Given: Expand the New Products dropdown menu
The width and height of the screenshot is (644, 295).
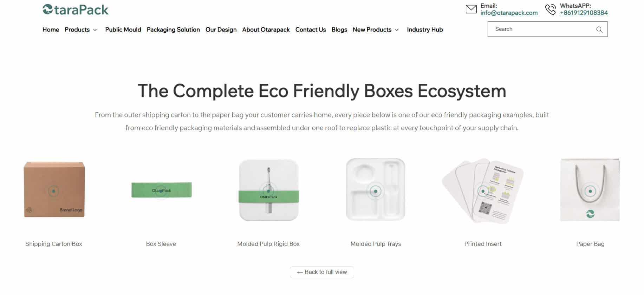Looking at the screenshot, I should coord(376,30).
